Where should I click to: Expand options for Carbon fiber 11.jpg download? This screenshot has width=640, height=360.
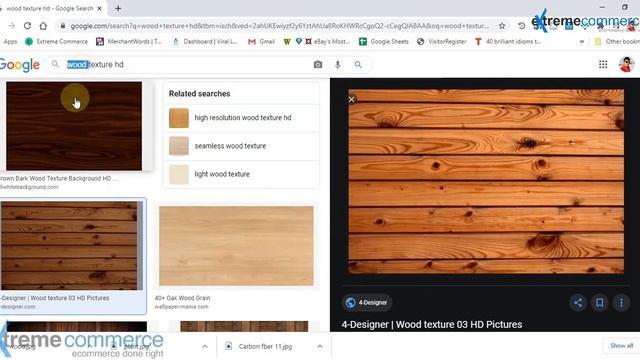tap(320, 346)
